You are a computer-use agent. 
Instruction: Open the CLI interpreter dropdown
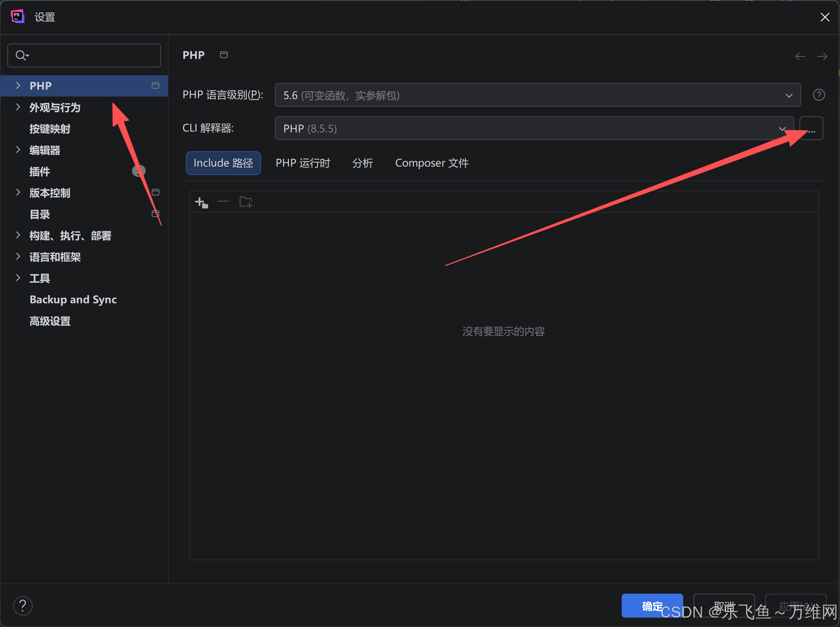click(534, 129)
